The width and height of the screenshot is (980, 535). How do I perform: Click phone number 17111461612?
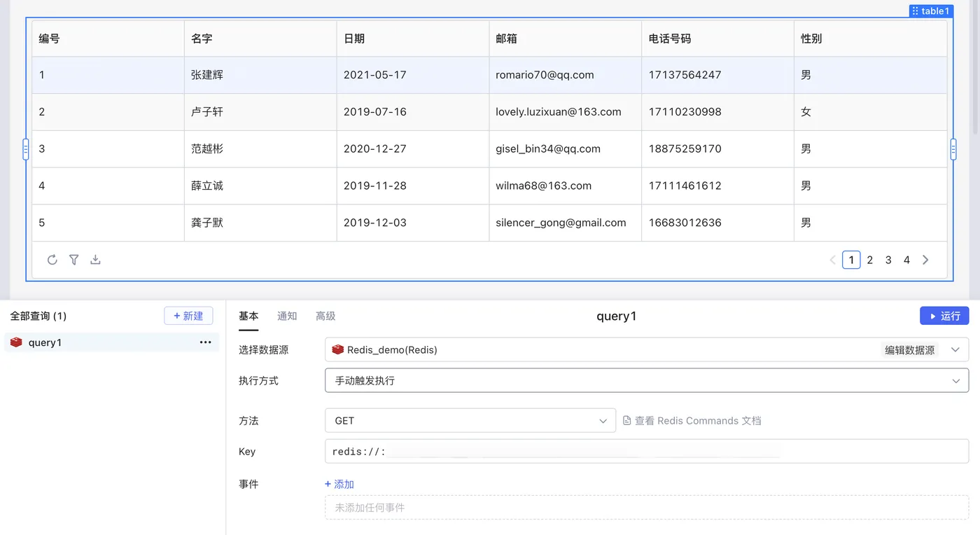[x=685, y=186]
